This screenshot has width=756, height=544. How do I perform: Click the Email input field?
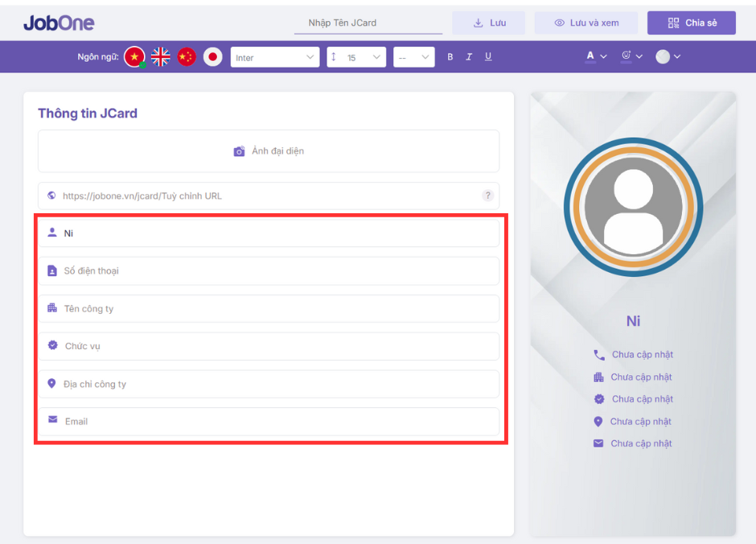[269, 422]
